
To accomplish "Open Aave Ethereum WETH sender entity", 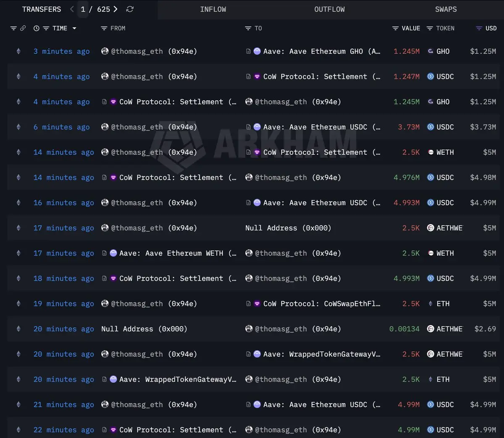I will click(x=178, y=253).
